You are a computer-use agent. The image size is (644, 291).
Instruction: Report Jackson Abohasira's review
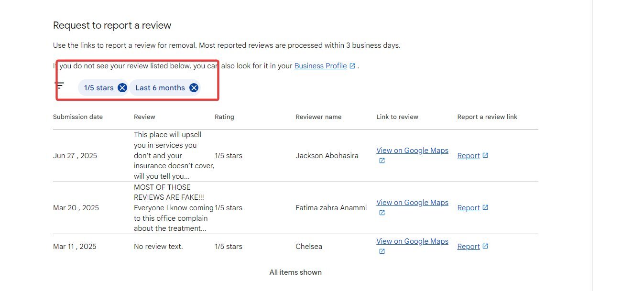[x=468, y=156]
